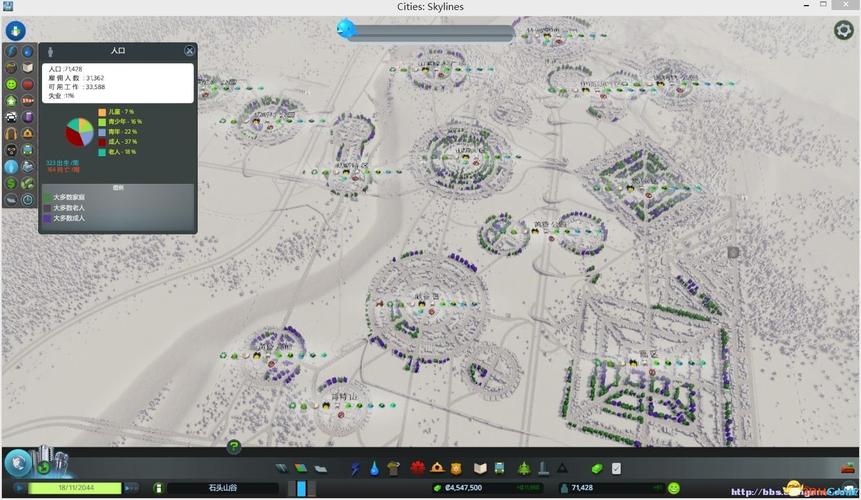Open the Garbage services build menu

[x=393, y=468]
